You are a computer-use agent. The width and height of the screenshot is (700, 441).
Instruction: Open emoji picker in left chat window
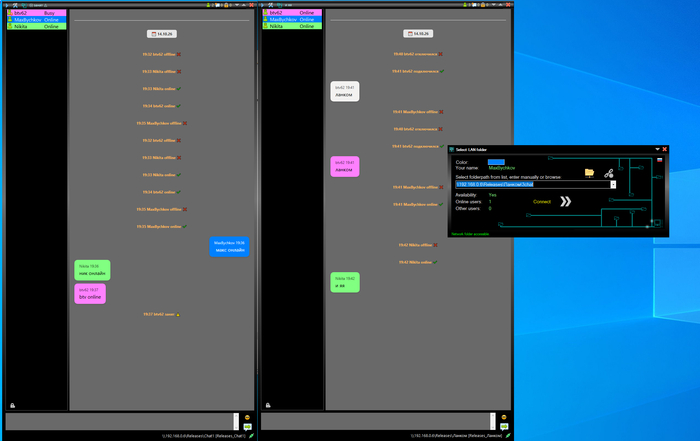[247, 417]
